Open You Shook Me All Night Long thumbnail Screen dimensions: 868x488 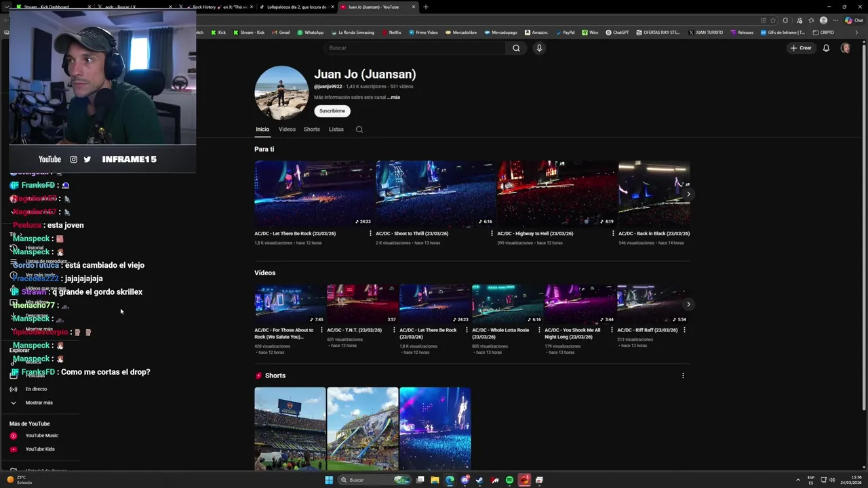click(x=580, y=304)
